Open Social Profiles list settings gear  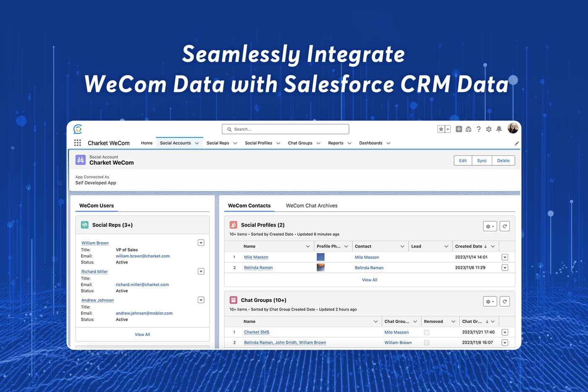[490, 226]
